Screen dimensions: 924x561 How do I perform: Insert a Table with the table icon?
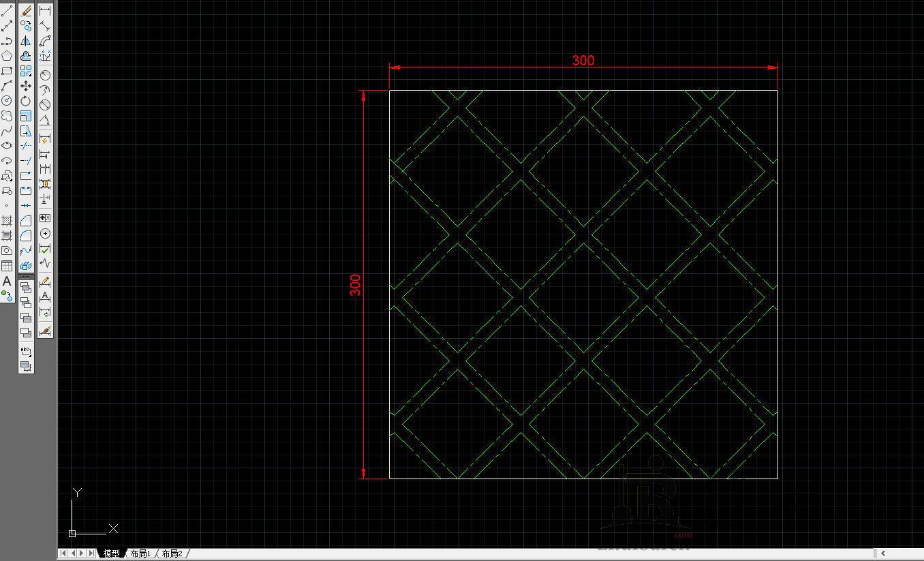(x=7, y=266)
